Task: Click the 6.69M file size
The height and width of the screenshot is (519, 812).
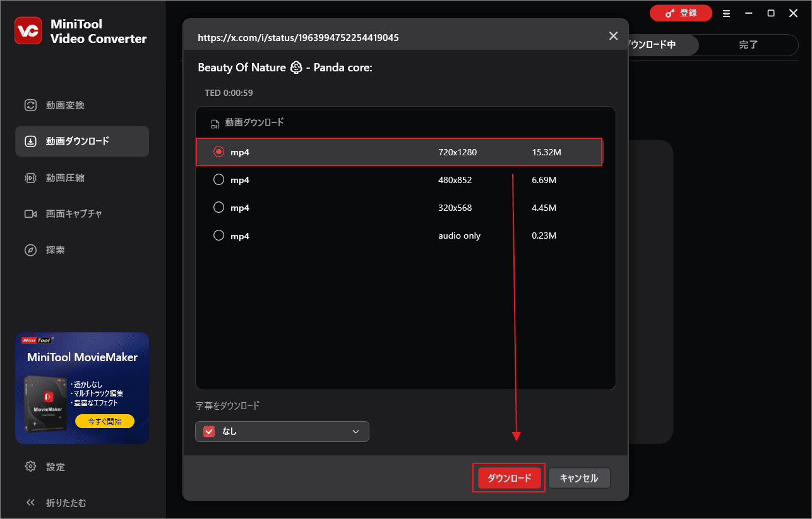Action: 544,180
